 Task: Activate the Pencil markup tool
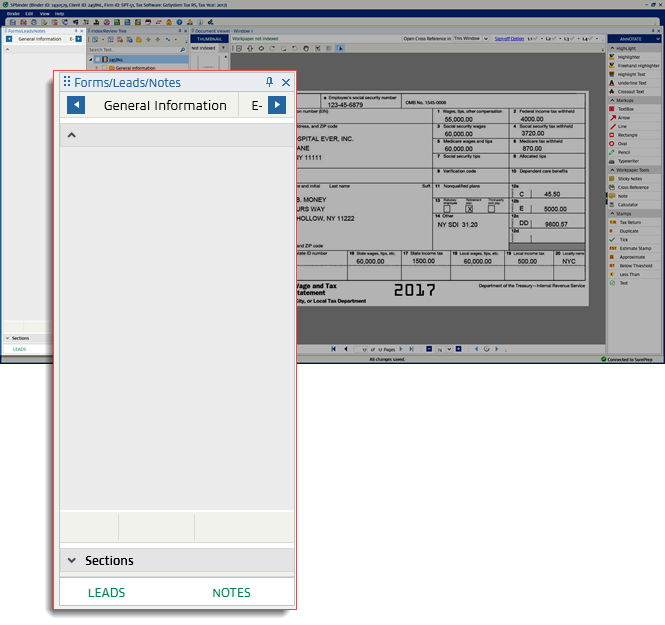tap(624, 152)
